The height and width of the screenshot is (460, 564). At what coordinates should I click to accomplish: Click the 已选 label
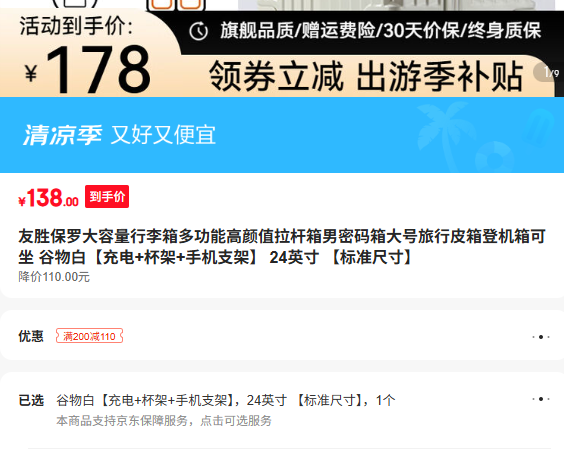point(31,400)
